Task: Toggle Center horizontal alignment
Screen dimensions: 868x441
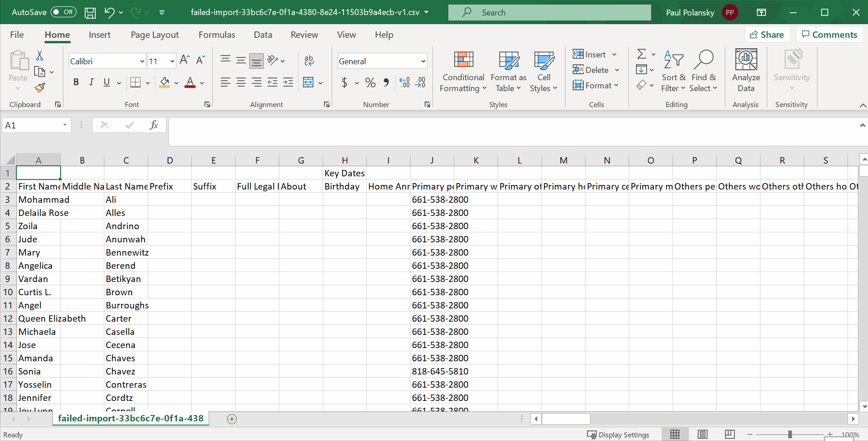Action: click(x=241, y=82)
